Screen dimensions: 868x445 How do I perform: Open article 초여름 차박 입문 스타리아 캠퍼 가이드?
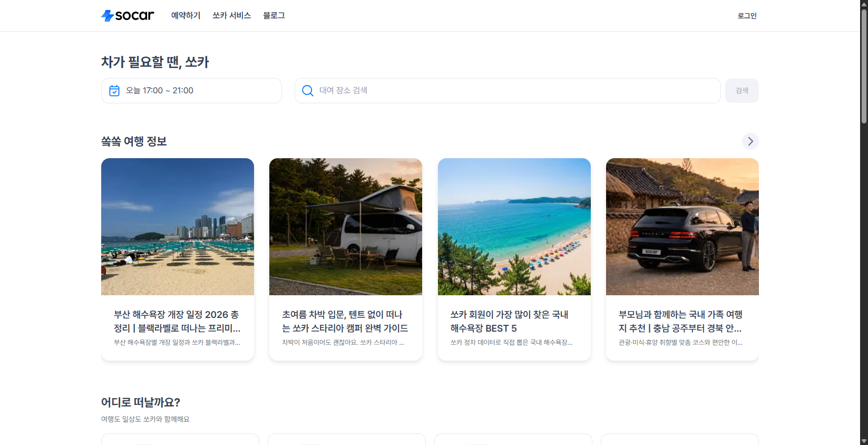click(345, 321)
